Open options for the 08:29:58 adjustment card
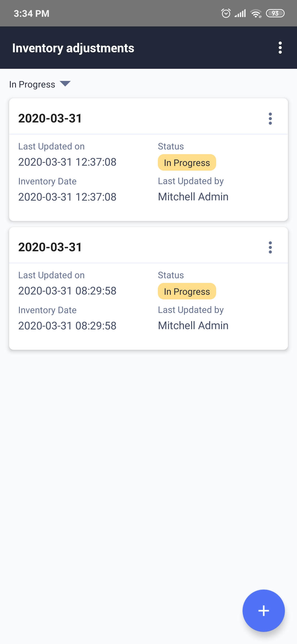 (x=270, y=247)
